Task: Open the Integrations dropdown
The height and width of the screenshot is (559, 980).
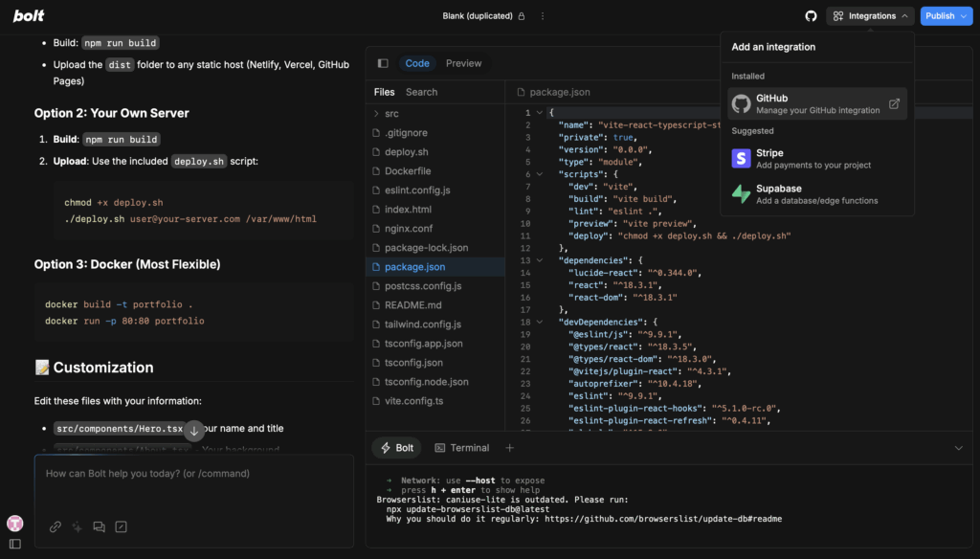Action: (x=870, y=16)
